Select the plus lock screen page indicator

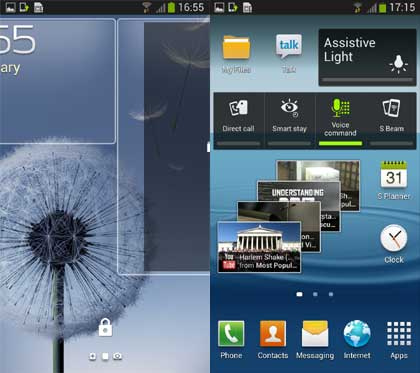(93, 356)
